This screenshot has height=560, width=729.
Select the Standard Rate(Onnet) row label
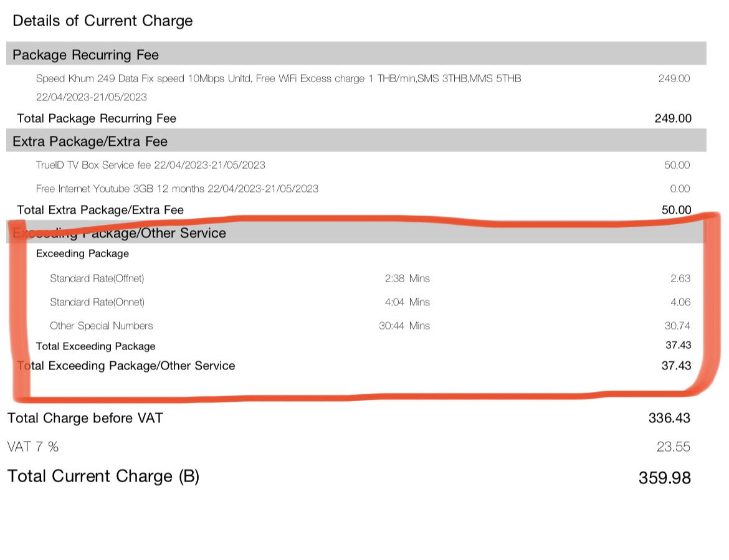pos(97,302)
